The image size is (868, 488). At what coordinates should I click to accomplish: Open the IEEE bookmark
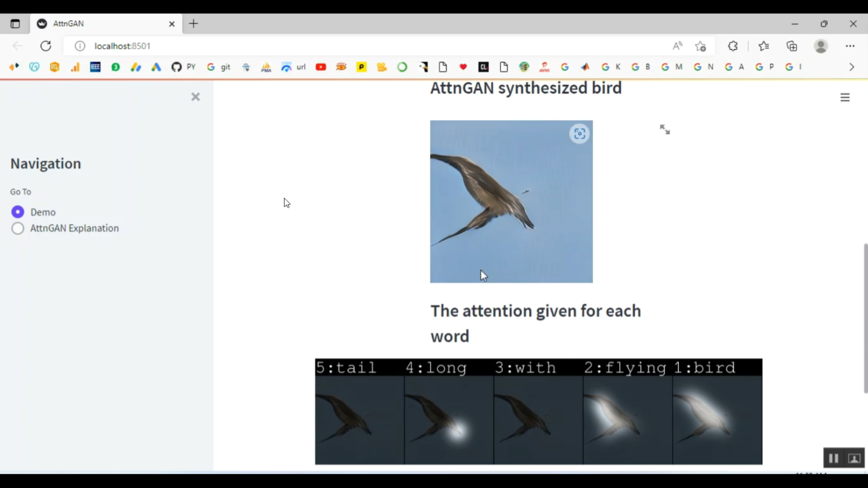(x=95, y=67)
